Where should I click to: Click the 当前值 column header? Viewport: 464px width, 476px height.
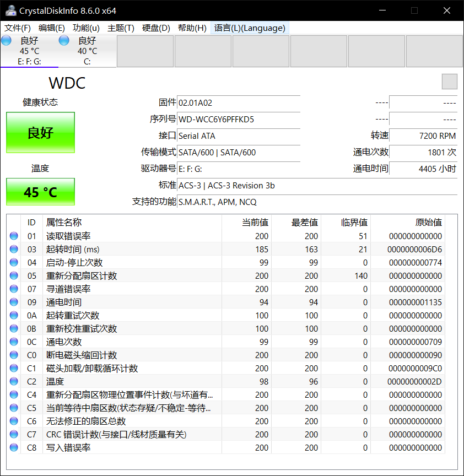246,222
